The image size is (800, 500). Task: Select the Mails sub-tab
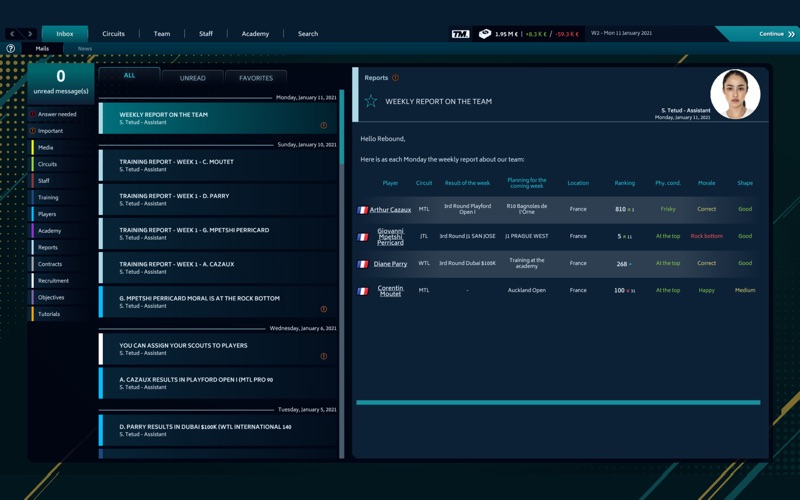click(42, 48)
